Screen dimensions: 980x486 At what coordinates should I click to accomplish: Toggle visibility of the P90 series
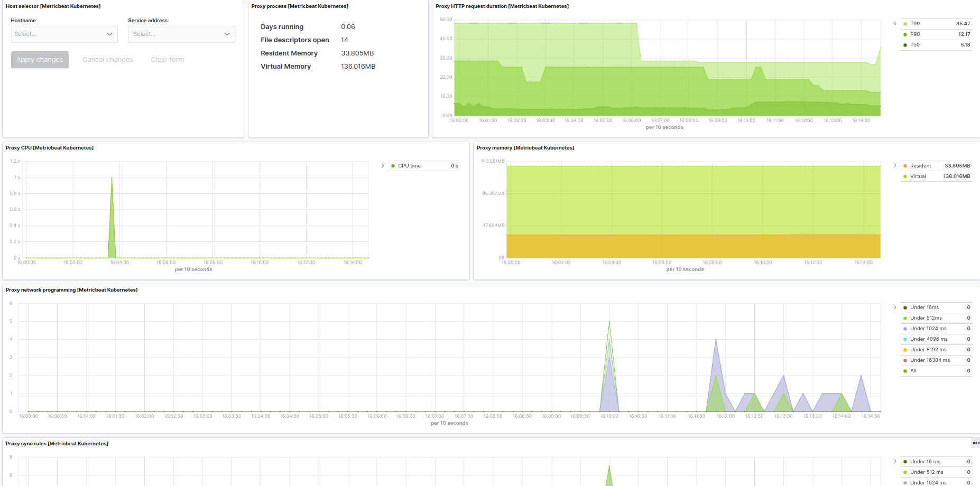pos(905,34)
